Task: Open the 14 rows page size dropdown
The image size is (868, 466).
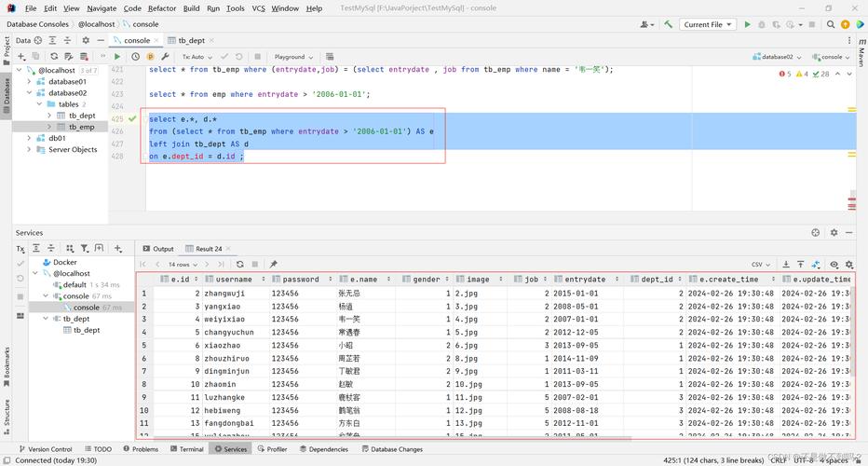Action: 182,265
